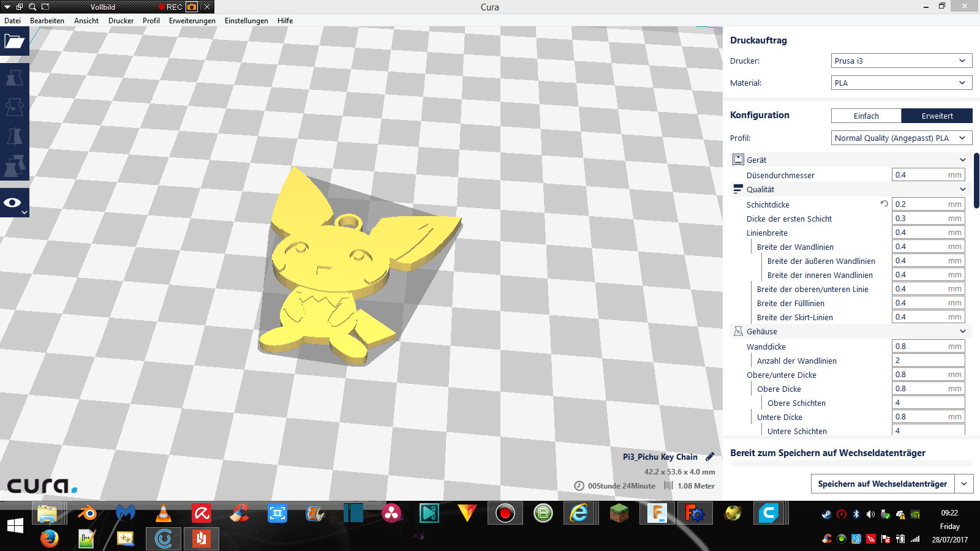The width and height of the screenshot is (980, 551).
Task: Open Internet Explorer from taskbar
Action: click(x=579, y=513)
